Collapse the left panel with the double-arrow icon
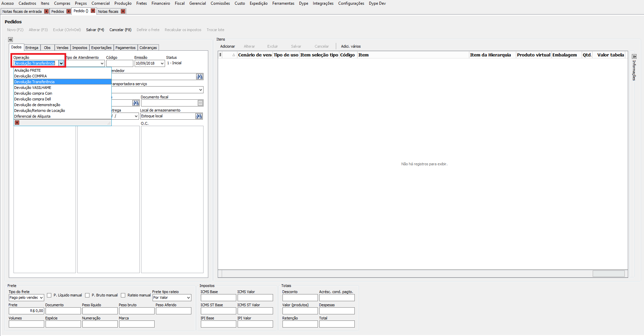This screenshot has width=644, height=336. click(10, 40)
